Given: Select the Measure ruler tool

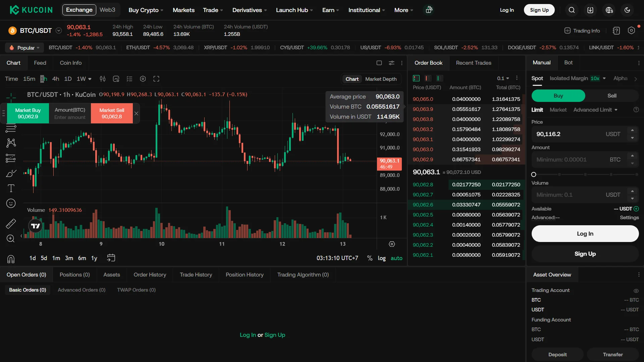Looking at the screenshot, I should [11, 224].
